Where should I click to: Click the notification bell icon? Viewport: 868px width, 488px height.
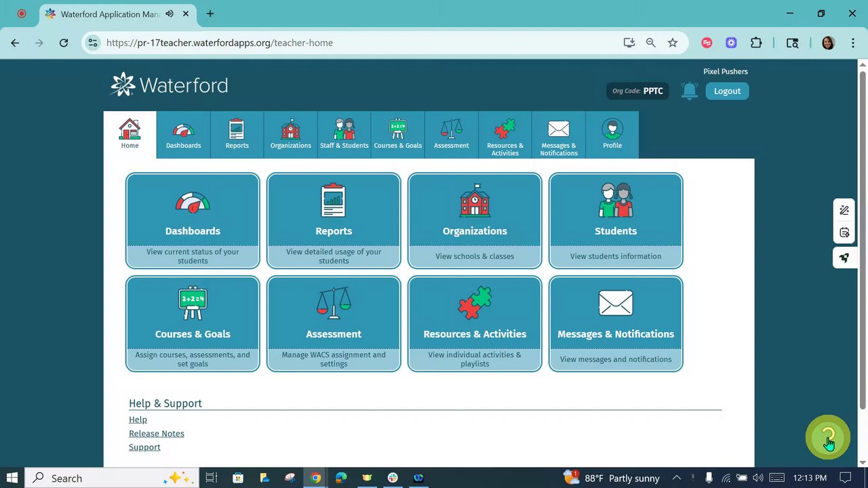click(689, 91)
